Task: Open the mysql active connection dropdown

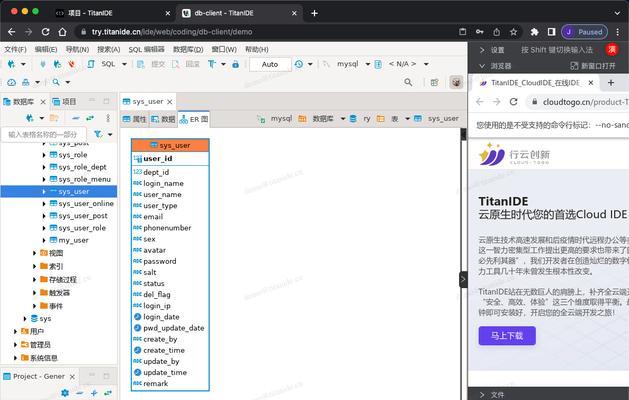Action: [x=367, y=64]
